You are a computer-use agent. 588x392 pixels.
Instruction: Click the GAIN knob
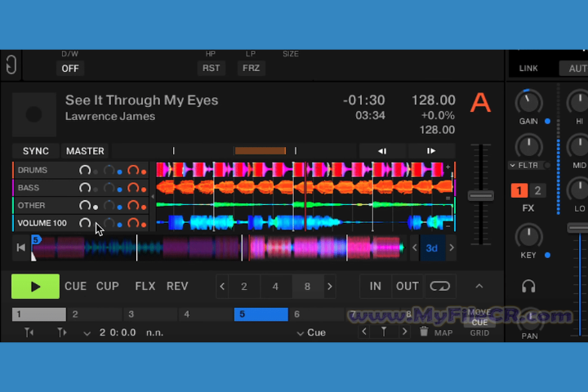(x=528, y=101)
